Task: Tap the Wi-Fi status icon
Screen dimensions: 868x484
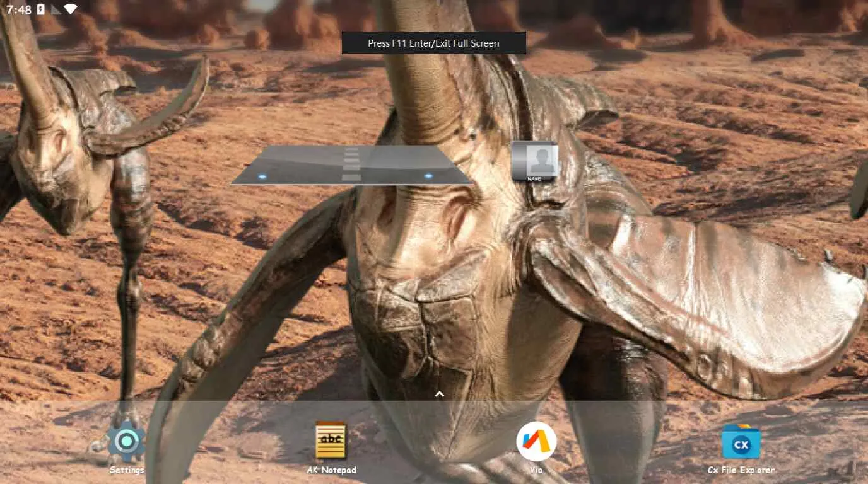Action: [70, 9]
